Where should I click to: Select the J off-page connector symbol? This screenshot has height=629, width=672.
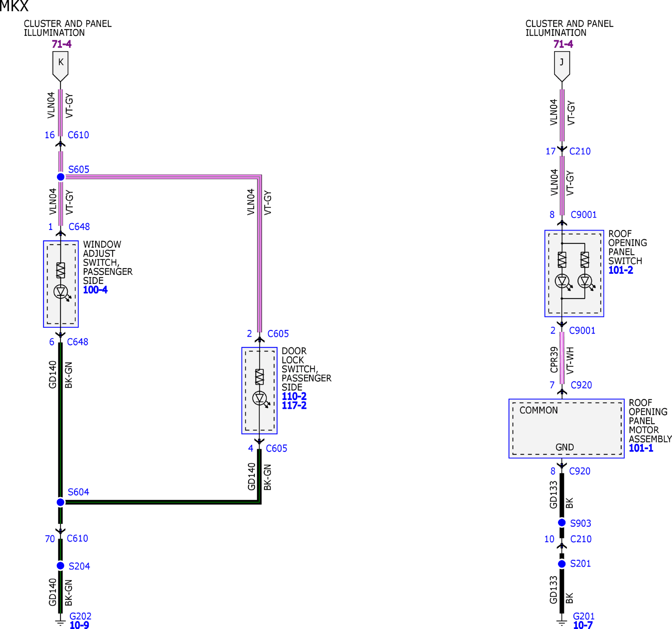[x=562, y=66]
